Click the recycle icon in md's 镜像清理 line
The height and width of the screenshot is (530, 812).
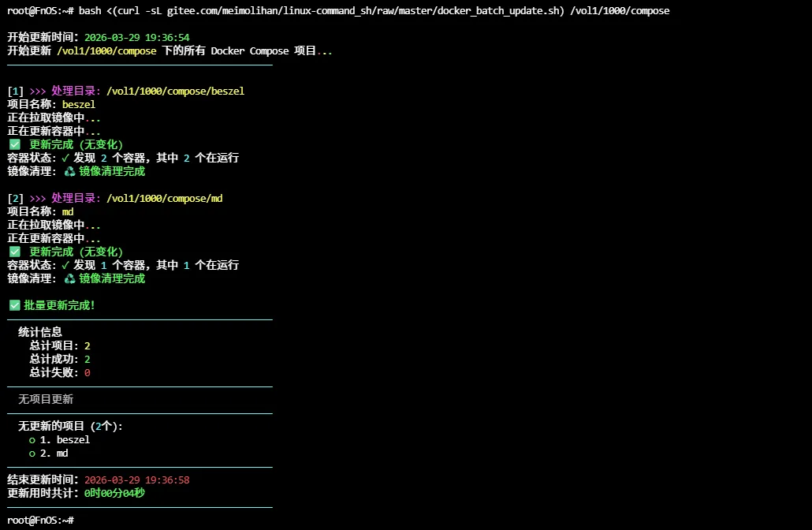70,278
